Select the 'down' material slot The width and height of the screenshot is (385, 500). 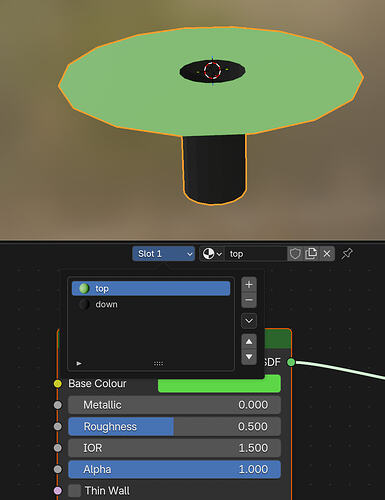[x=151, y=304]
